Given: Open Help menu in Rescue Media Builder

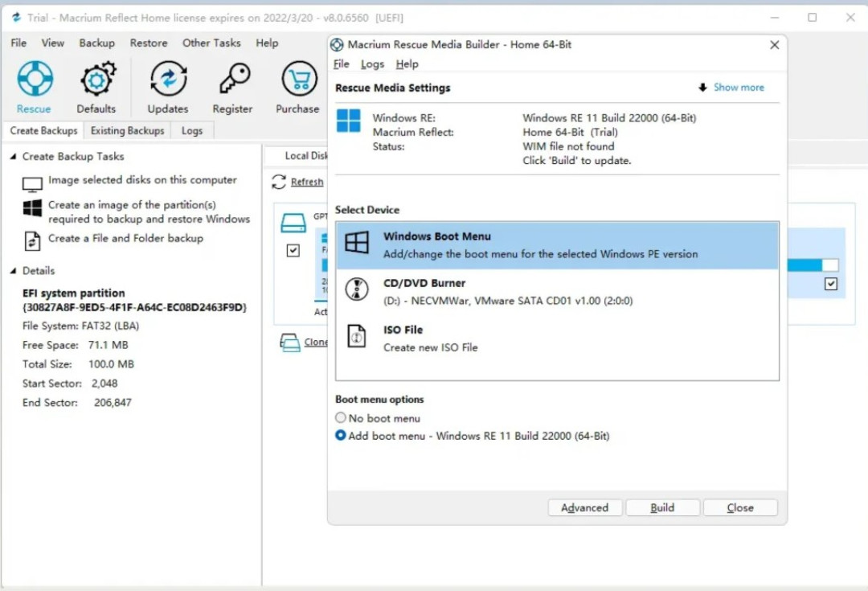Looking at the screenshot, I should 407,64.
